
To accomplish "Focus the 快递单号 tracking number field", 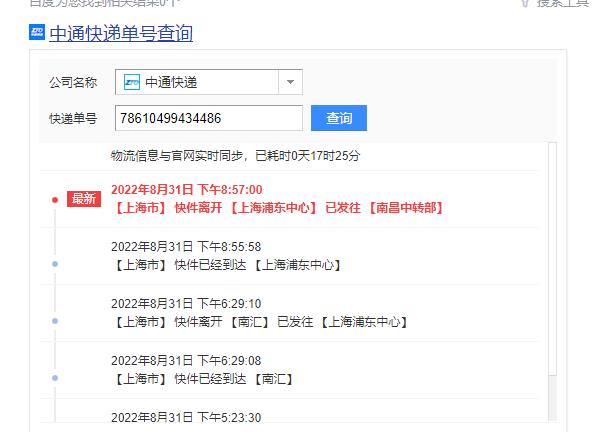I will pyautogui.click(x=209, y=118).
